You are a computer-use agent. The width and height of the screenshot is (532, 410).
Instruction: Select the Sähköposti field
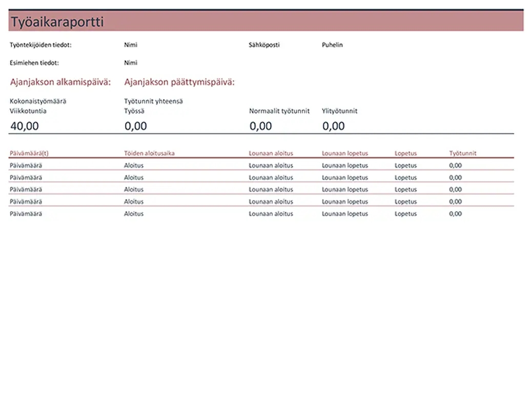coord(264,45)
